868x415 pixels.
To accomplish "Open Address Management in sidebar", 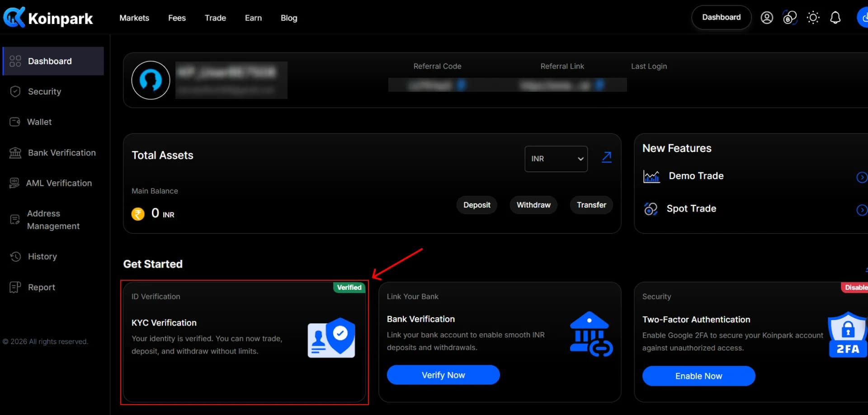I will 53,220.
